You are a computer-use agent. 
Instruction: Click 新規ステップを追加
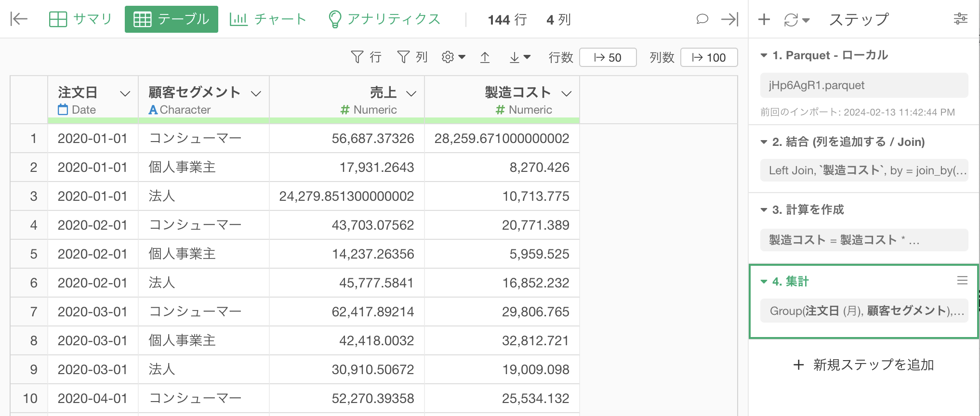863,365
